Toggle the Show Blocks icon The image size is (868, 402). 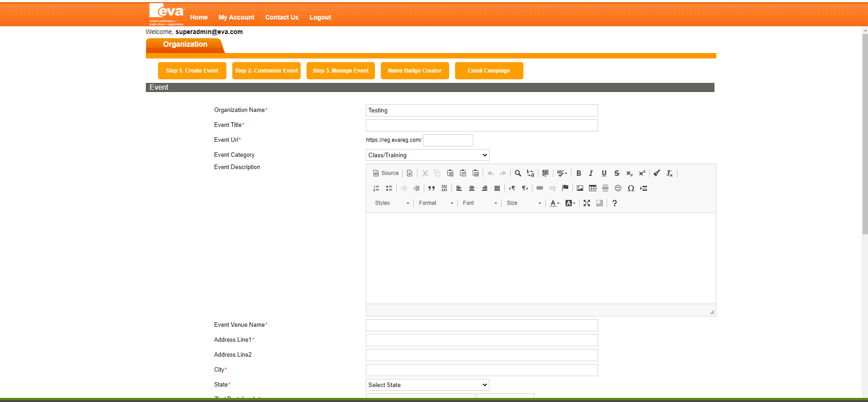tap(599, 203)
